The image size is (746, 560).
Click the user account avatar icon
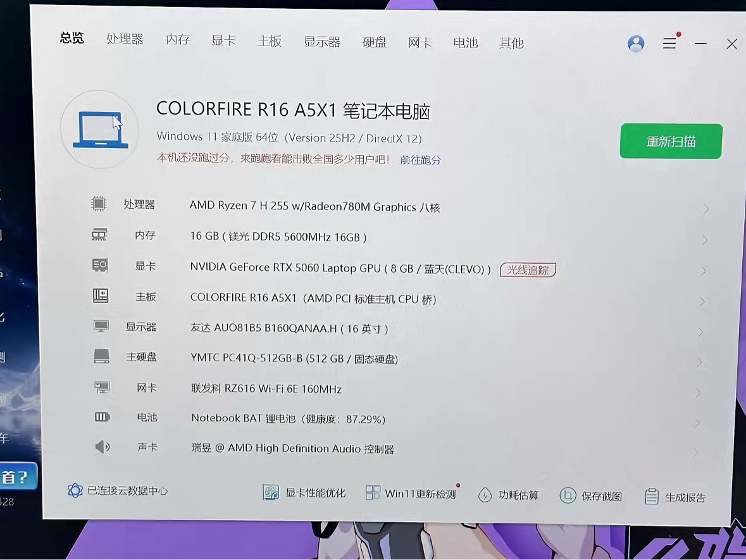click(x=636, y=44)
